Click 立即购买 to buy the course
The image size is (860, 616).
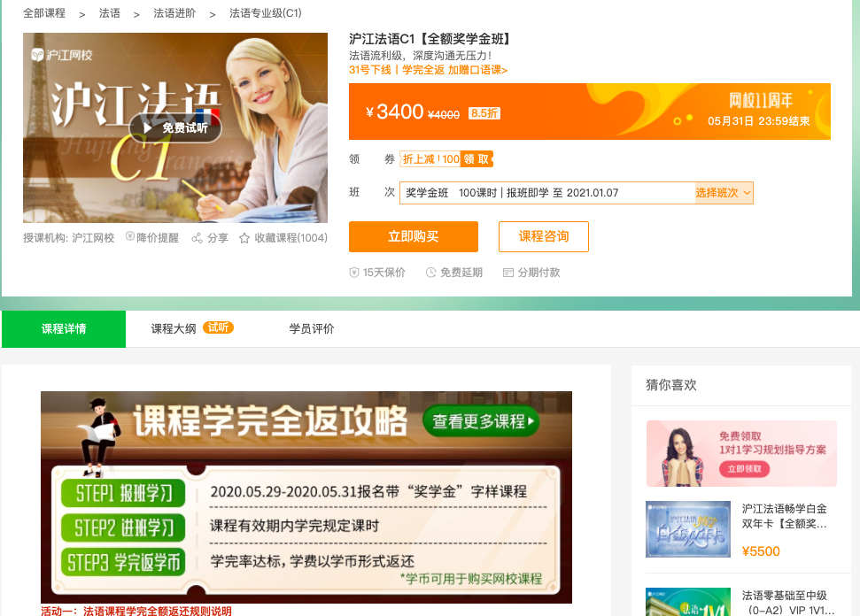(414, 236)
